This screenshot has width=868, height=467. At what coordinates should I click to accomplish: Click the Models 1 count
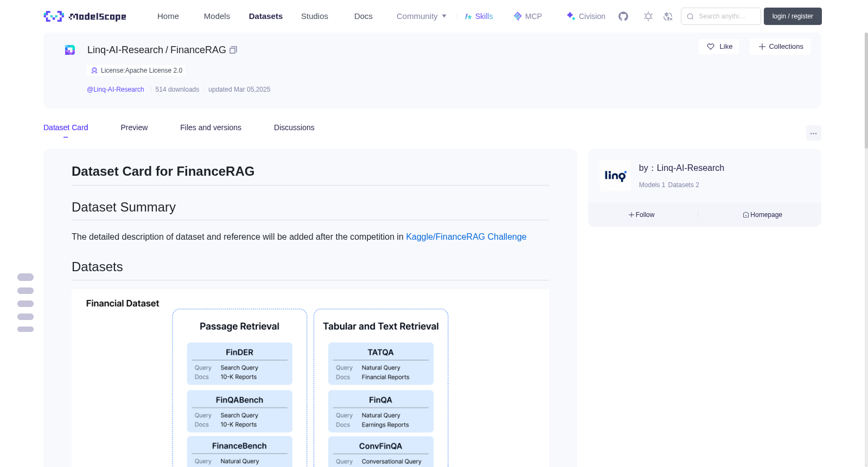click(652, 185)
